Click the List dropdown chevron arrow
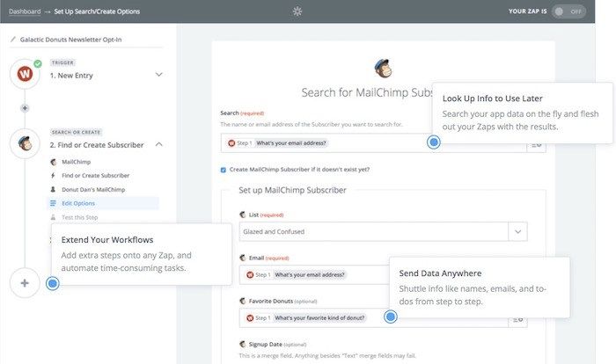This screenshot has height=364, width=616. click(517, 231)
